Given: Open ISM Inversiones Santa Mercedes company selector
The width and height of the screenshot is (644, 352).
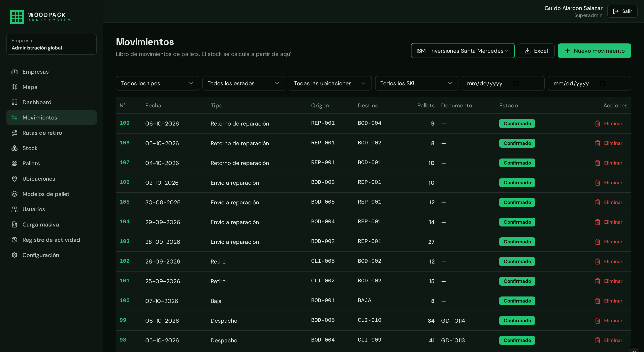Looking at the screenshot, I should click(x=463, y=51).
